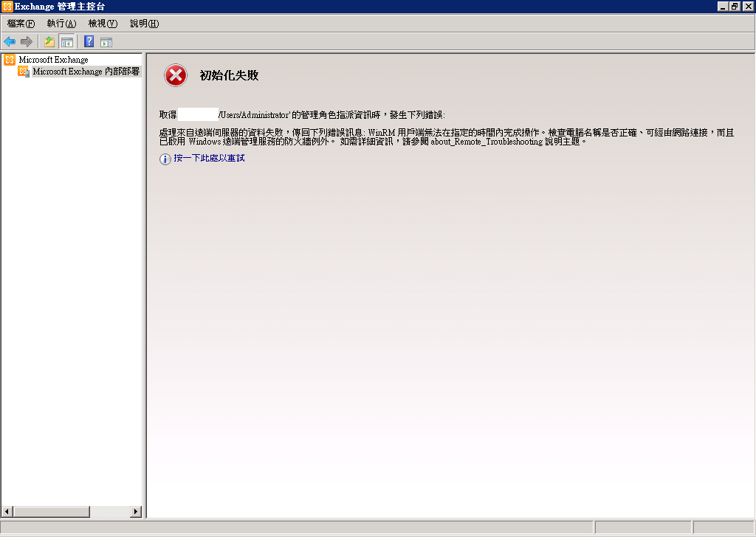Viewport: 756px width, 537px height.
Task: Toggle the Show/Hide console tree icon
Action: pyautogui.click(x=67, y=42)
